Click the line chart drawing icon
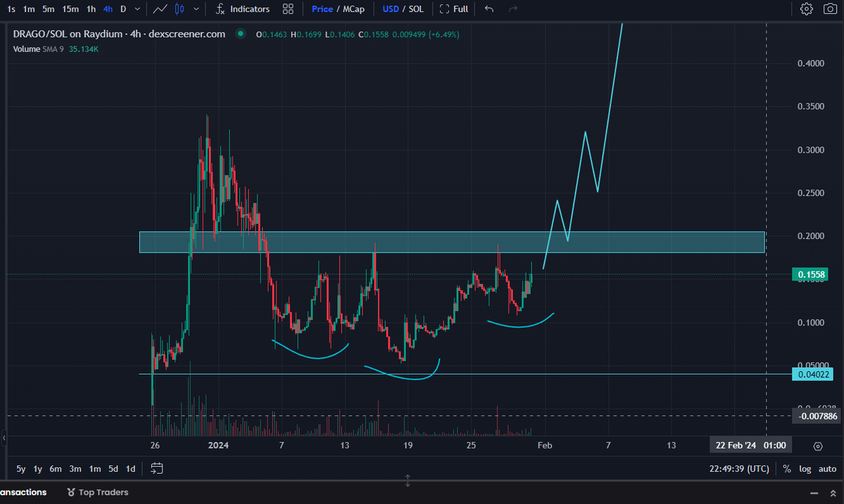The height and width of the screenshot is (504, 844). click(160, 8)
